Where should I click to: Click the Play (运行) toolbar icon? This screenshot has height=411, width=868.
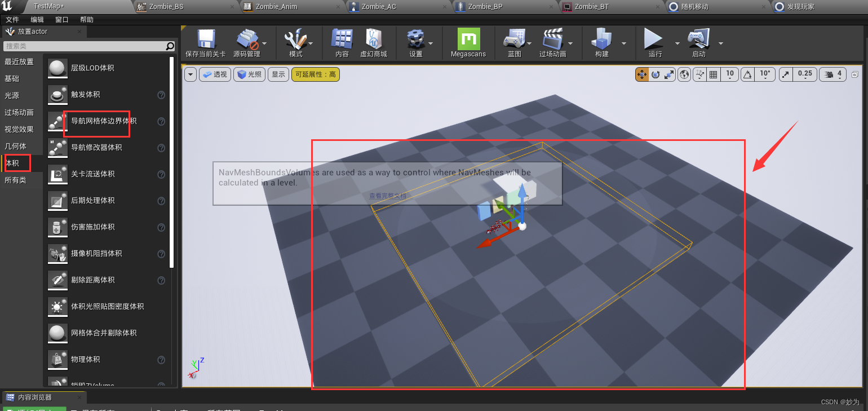(x=654, y=40)
